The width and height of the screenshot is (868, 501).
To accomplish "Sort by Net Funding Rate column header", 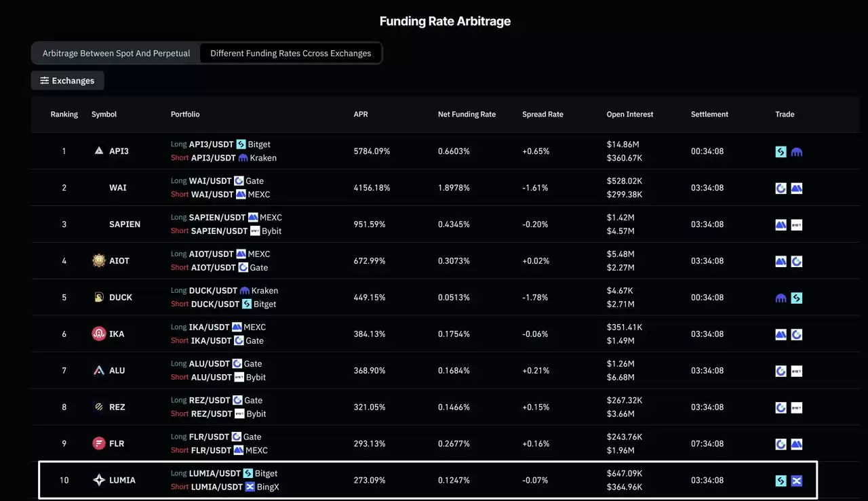I will 467,115.
